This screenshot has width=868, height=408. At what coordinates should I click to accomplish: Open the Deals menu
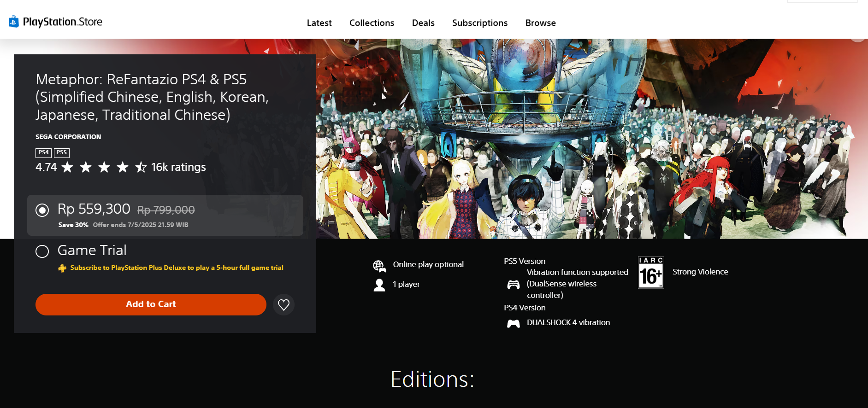pos(423,23)
